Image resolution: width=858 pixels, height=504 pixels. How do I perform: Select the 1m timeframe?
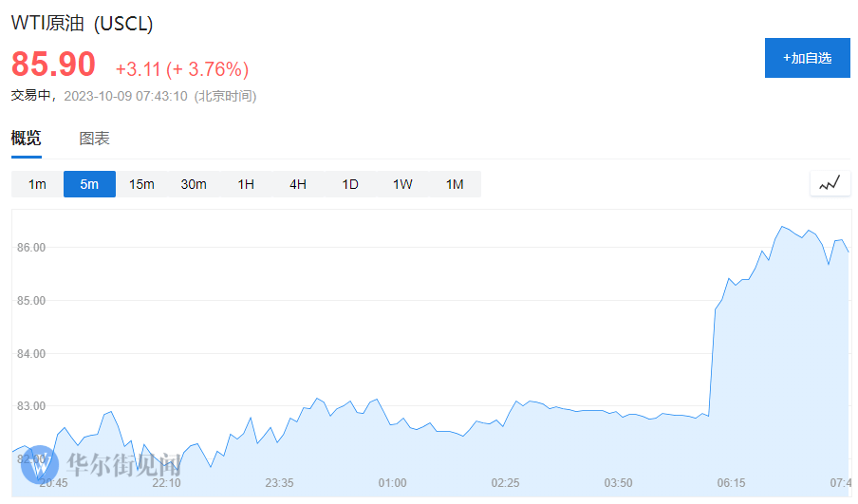37,184
